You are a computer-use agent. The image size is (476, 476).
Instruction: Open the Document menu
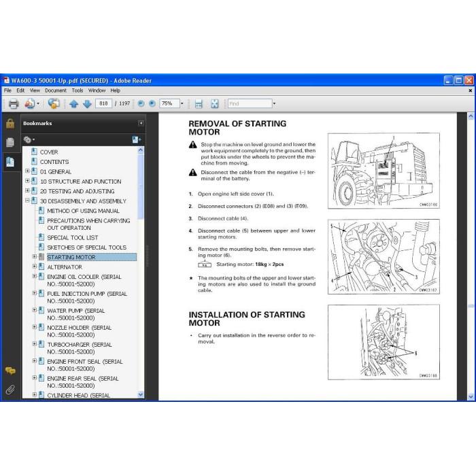(x=56, y=90)
